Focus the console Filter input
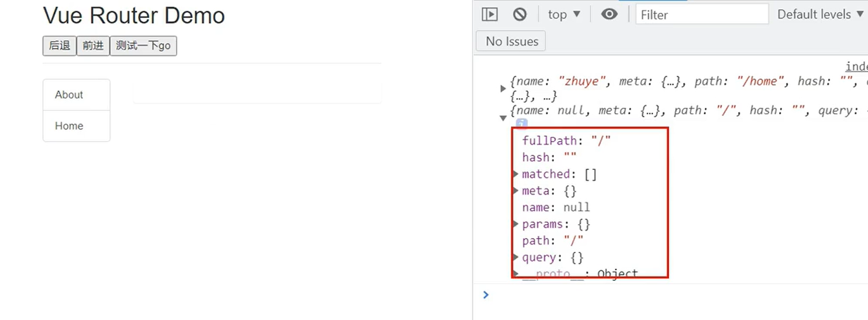The width and height of the screenshot is (868, 320). pos(702,14)
